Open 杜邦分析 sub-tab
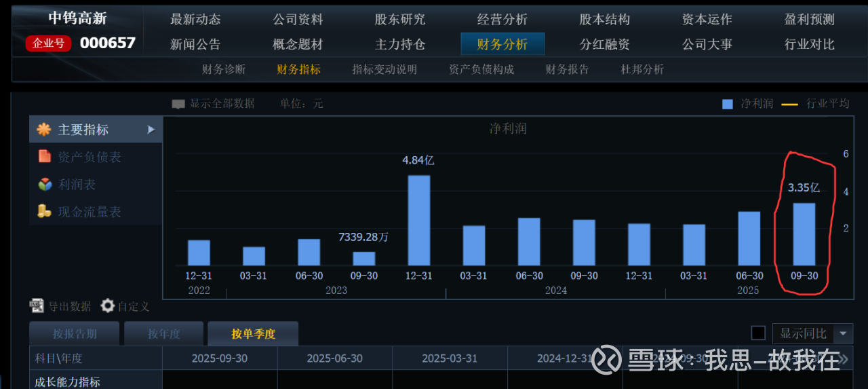The image size is (868, 389). pos(642,69)
